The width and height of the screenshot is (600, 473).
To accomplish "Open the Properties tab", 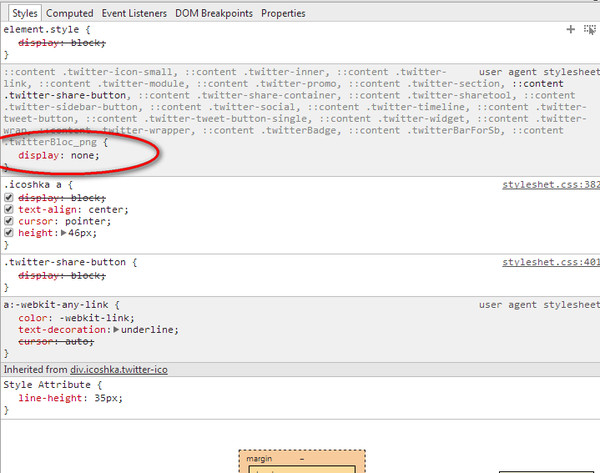I will (283, 13).
